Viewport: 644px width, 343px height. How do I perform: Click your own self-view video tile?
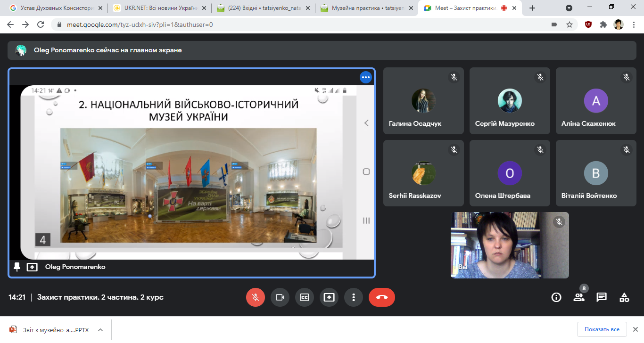[510, 245]
